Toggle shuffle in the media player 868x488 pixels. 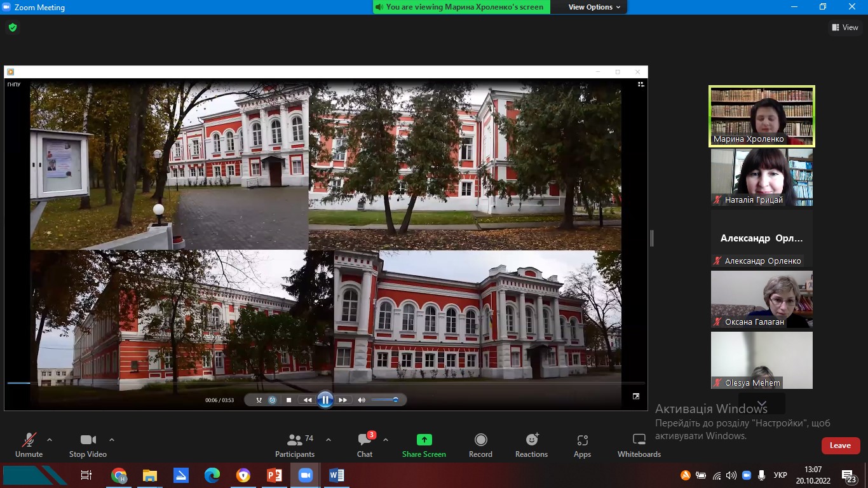point(259,400)
